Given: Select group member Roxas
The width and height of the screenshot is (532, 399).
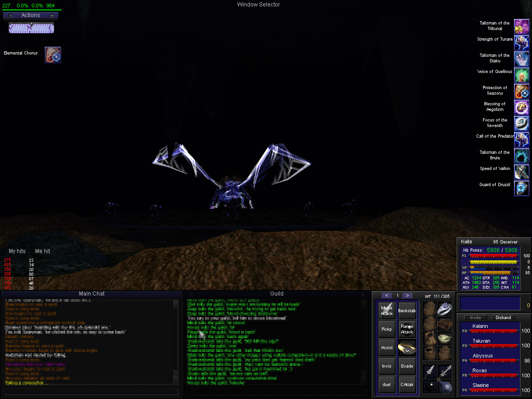Looking at the screenshot, I should tap(479, 370).
